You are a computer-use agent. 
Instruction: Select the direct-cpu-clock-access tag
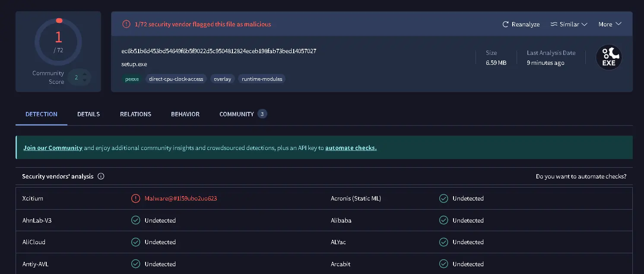[176, 79]
